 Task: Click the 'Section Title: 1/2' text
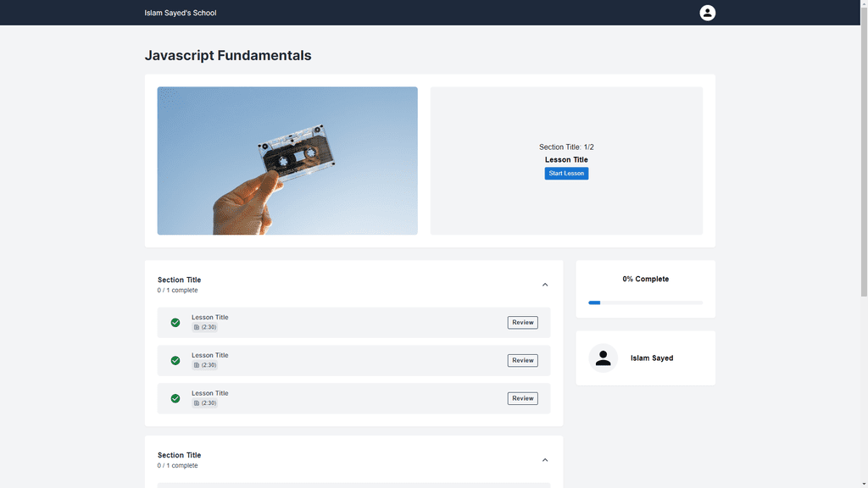point(566,147)
